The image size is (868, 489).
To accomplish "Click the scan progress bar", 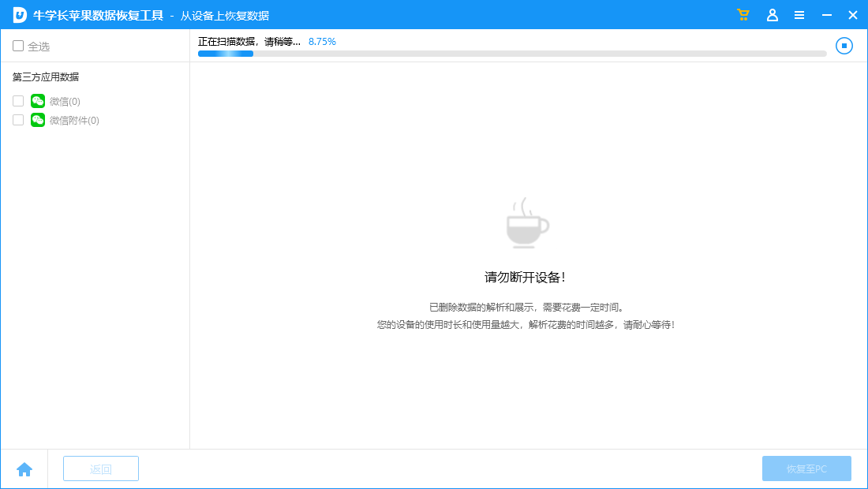I will [x=509, y=54].
